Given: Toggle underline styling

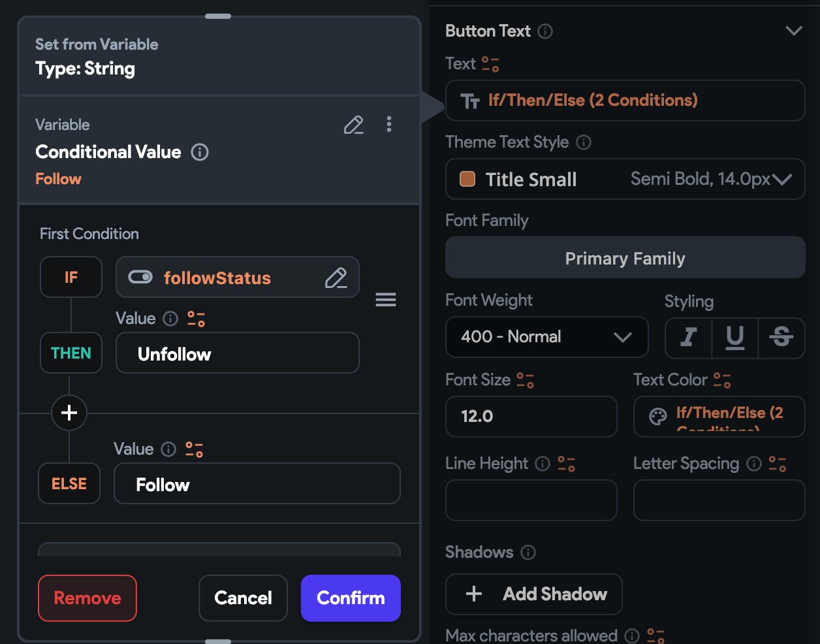Looking at the screenshot, I should [735, 337].
